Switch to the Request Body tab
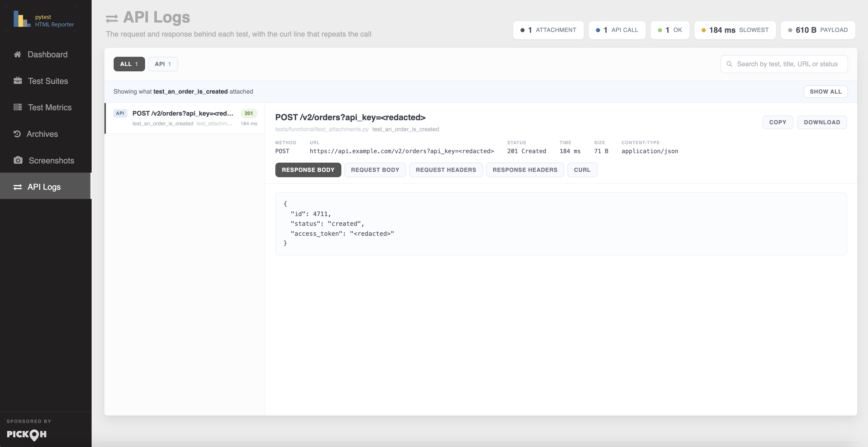The image size is (868, 447). (375, 170)
